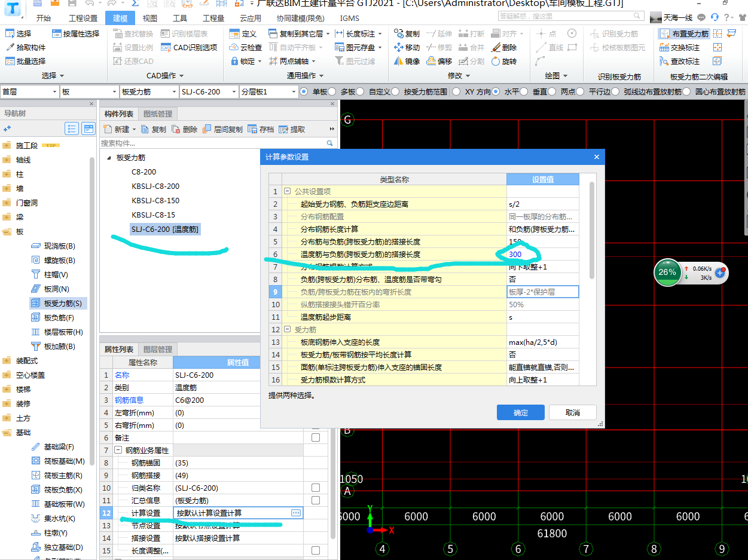The image size is (748, 560).
Task: Open 批量选择 batch select
Action: coord(26,61)
